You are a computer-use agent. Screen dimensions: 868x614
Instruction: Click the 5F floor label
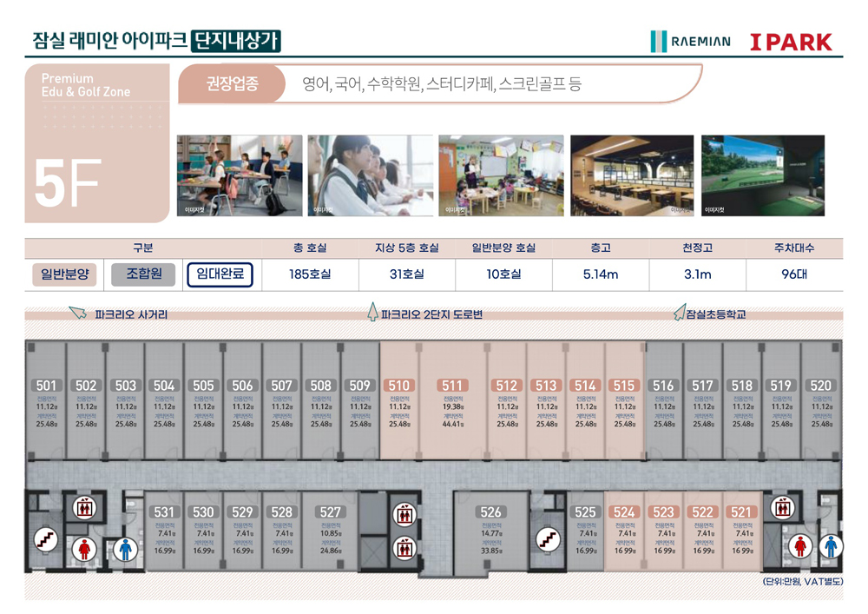pyautogui.click(x=68, y=183)
